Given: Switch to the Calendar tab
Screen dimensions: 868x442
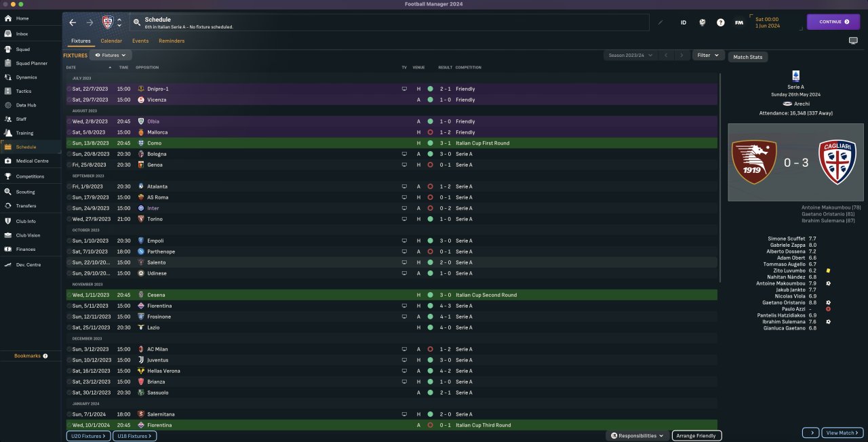Looking at the screenshot, I should 111,41.
